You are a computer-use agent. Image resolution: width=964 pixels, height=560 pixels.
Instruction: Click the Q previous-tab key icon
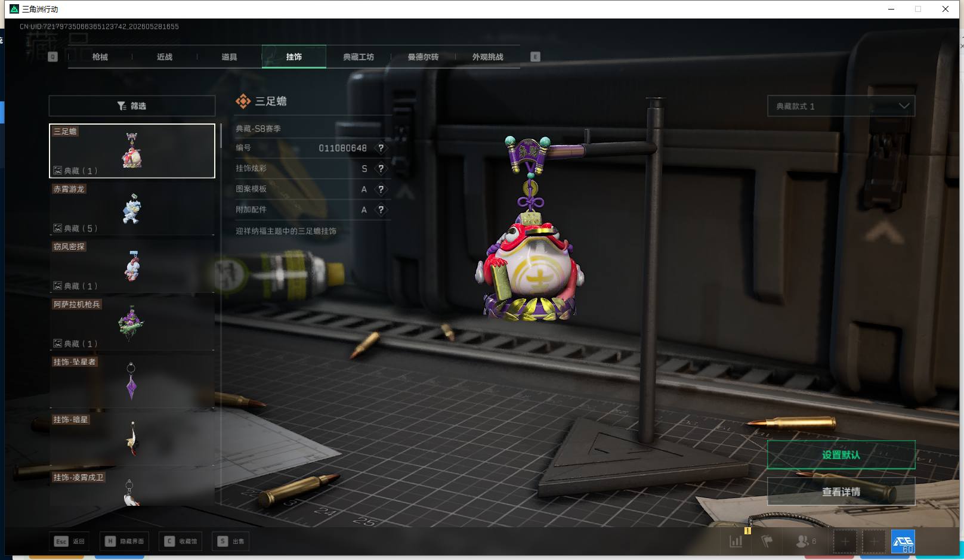click(x=52, y=57)
